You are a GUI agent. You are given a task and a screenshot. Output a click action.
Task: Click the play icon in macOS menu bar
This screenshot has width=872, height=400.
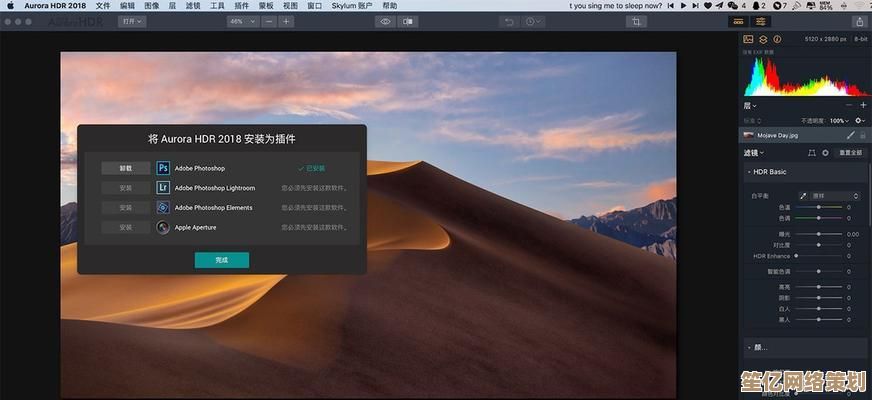682,6
